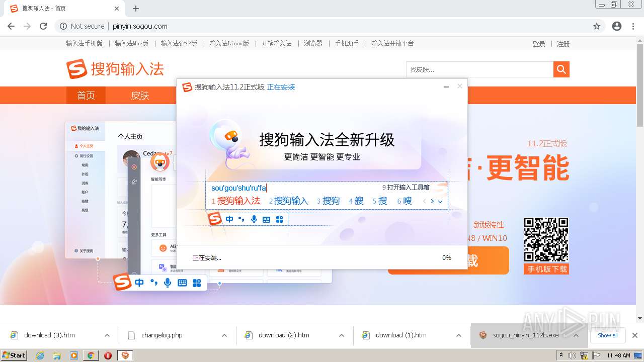This screenshot has height=362, width=644.
Task: Expand options for changelog.php download
Action: click(224, 335)
